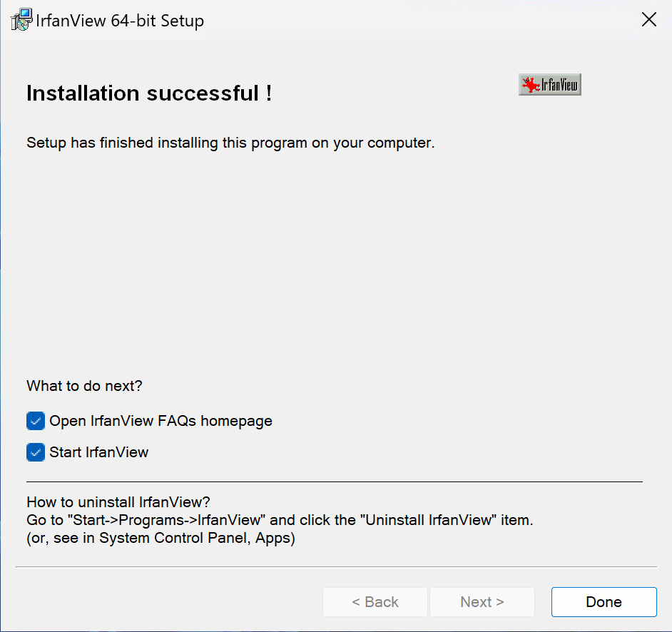Close the IrfanView Setup window

tap(649, 20)
